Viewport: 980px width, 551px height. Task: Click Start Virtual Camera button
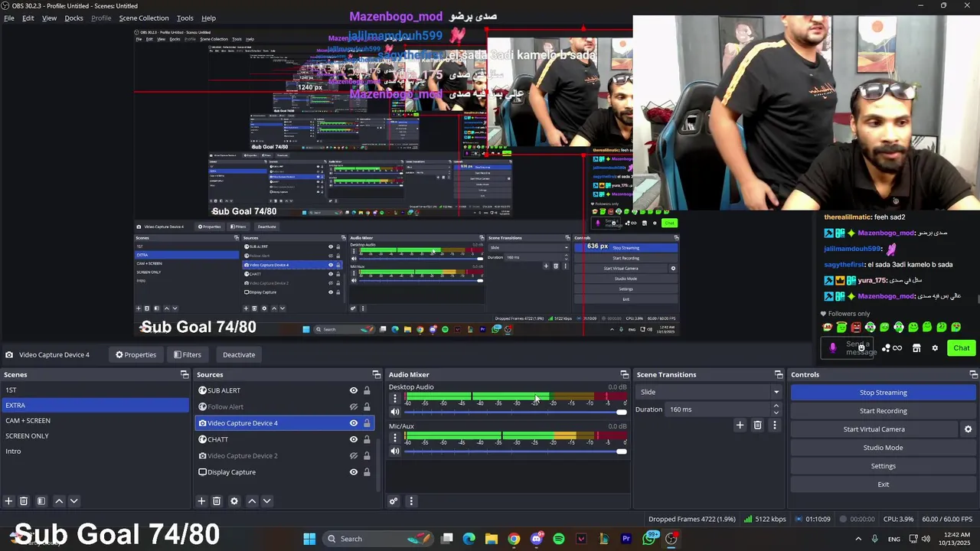[874, 429]
